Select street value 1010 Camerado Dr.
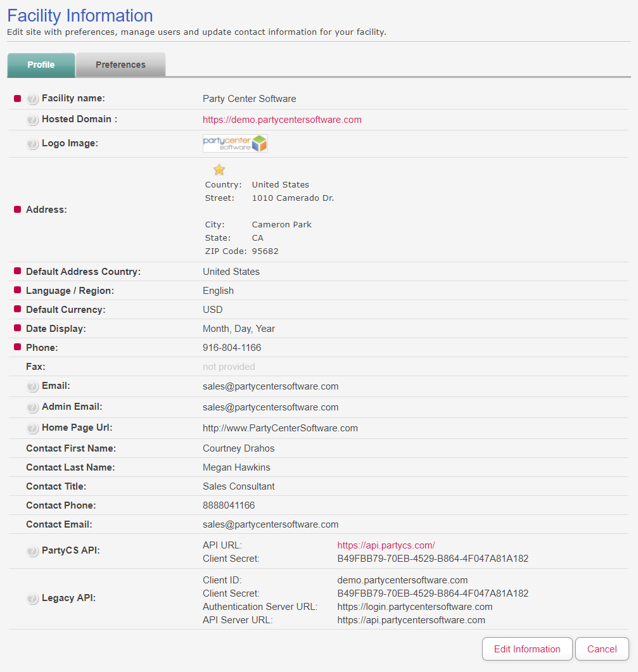The image size is (638, 672). point(293,198)
